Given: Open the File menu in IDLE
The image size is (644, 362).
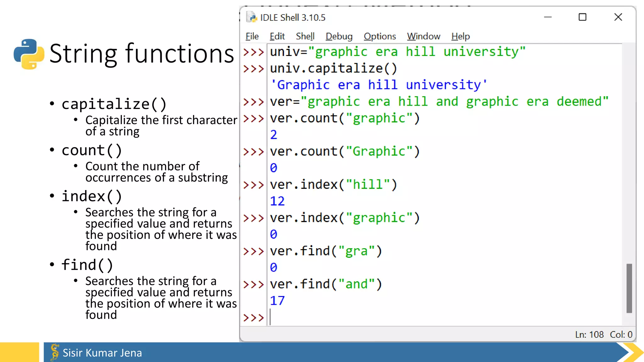Looking at the screenshot, I should coord(252,36).
